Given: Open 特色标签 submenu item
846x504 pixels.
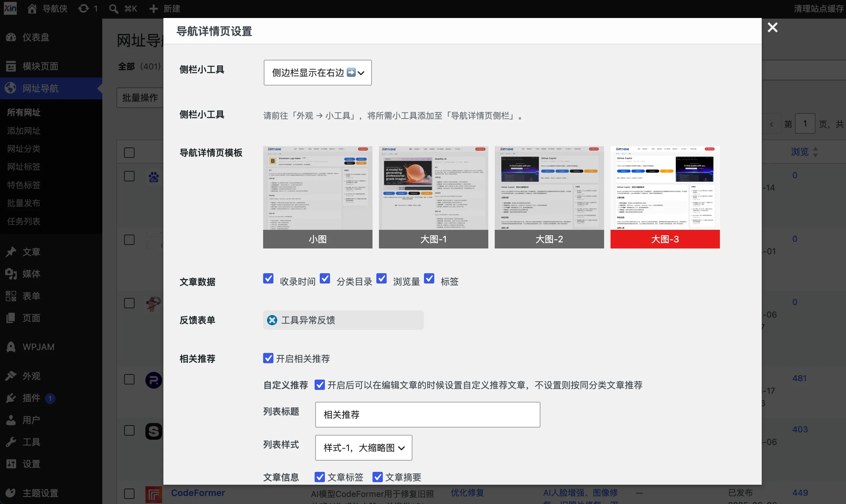Looking at the screenshot, I should click(x=24, y=185).
